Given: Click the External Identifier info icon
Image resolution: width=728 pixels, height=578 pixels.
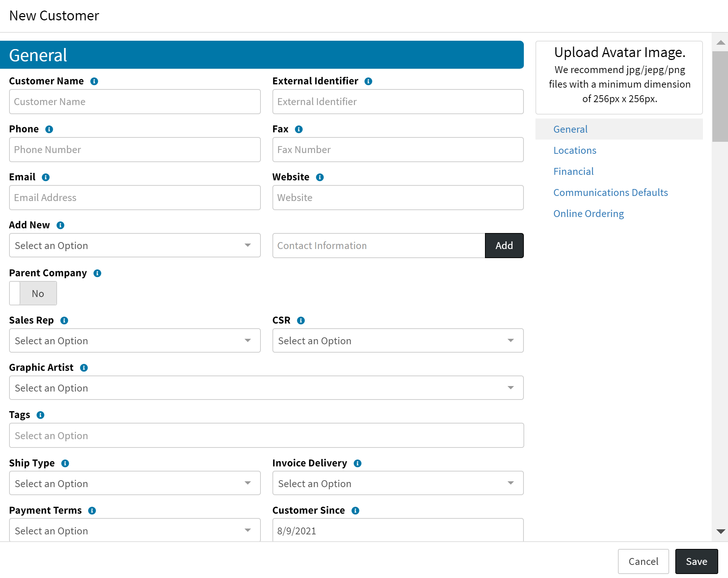Looking at the screenshot, I should (368, 81).
